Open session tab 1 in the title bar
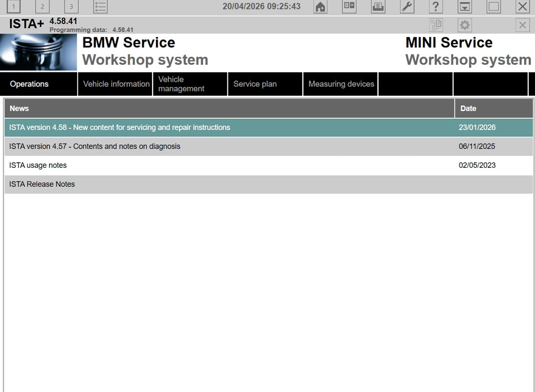This screenshot has height=392, width=535. [x=14, y=7]
